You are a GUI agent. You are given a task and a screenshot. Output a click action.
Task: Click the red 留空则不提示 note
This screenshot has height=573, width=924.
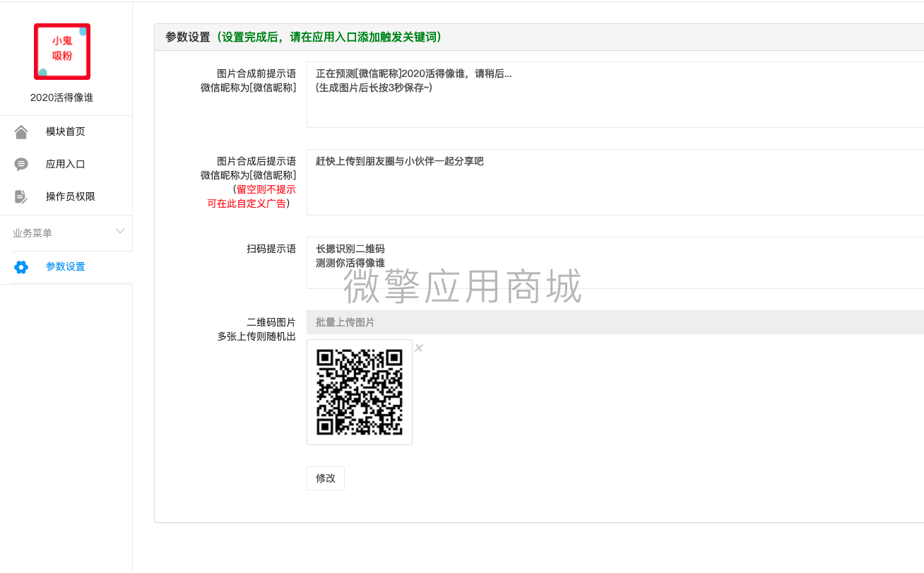(266, 189)
